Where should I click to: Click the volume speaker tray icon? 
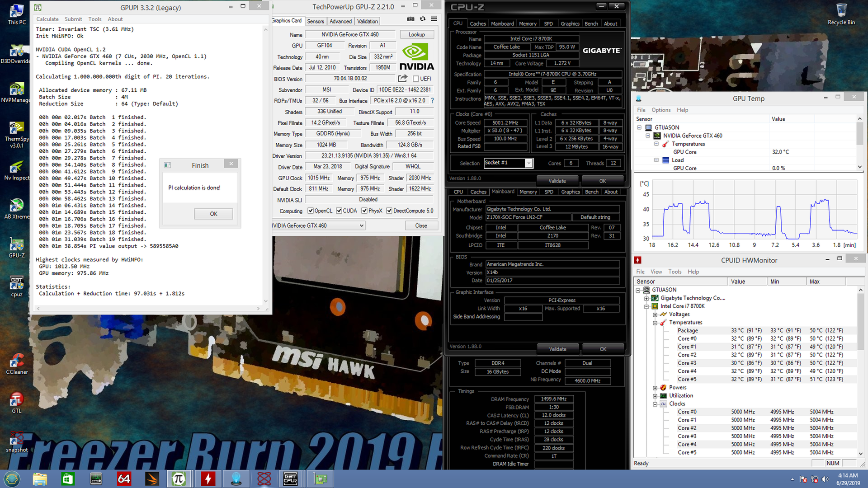pos(826,479)
